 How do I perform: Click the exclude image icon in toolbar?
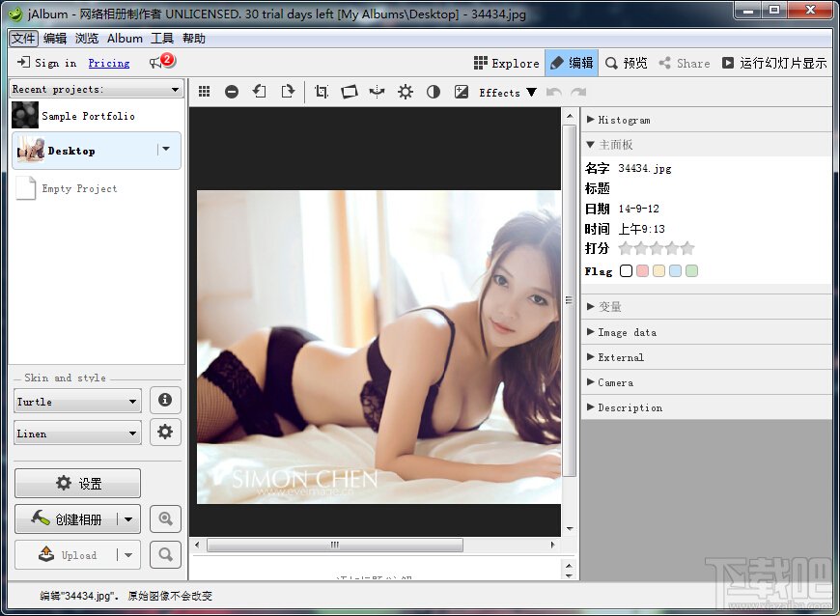(x=232, y=92)
